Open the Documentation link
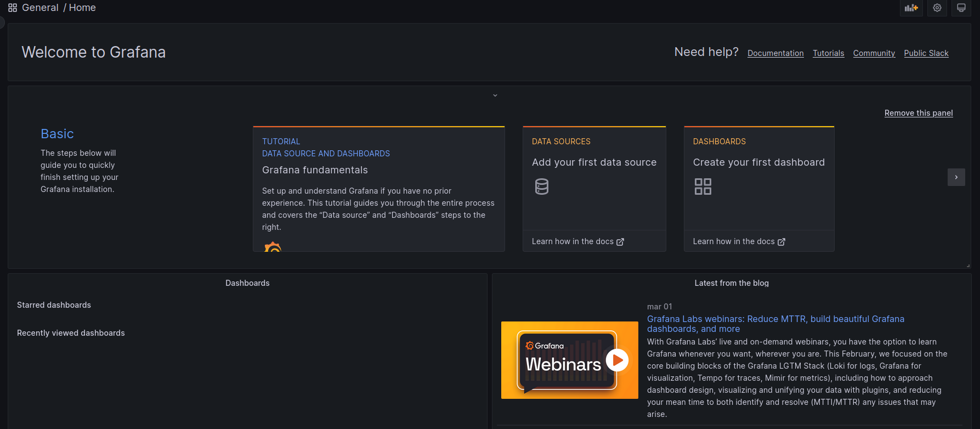This screenshot has height=429, width=980. click(x=775, y=53)
